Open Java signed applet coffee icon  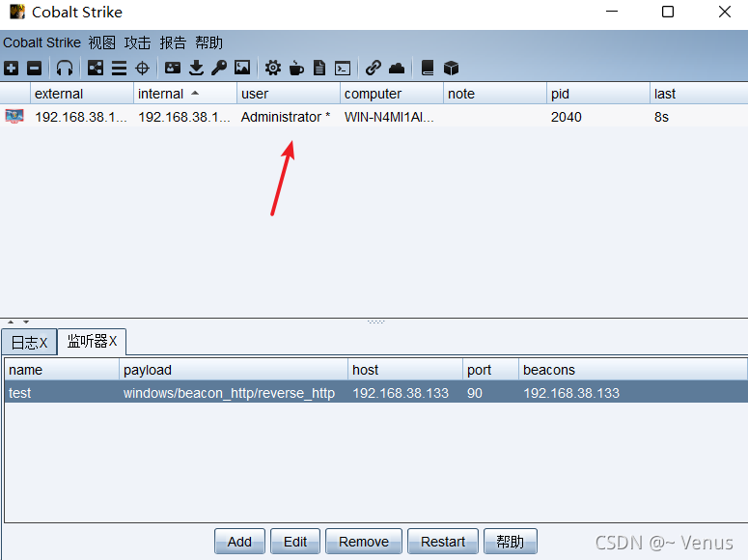coord(296,69)
